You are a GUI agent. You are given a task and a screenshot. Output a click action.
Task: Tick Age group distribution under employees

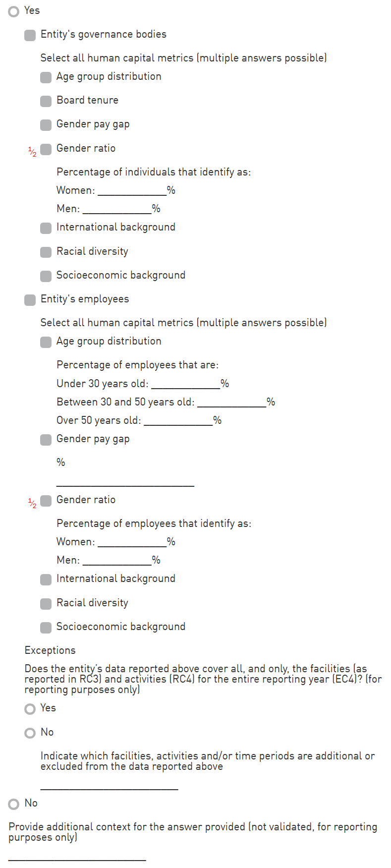pyautogui.click(x=46, y=342)
